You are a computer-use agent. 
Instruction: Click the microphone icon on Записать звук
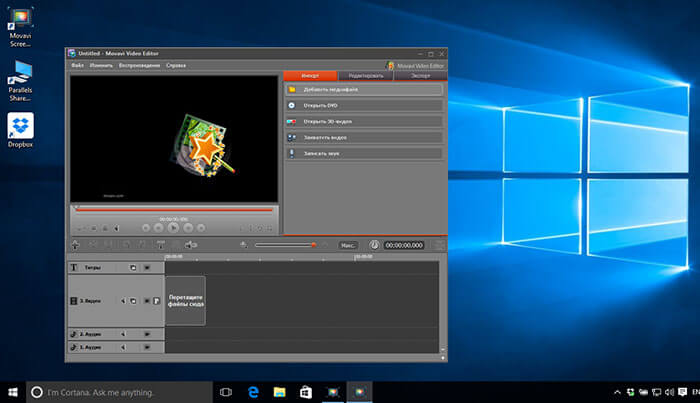click(x=292, y=154)
